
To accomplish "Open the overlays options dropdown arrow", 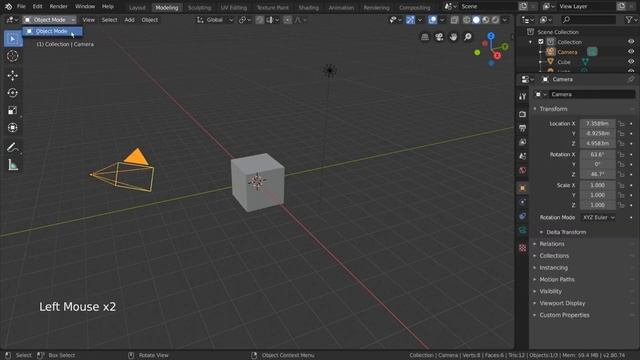I will [x=442, y=20].
